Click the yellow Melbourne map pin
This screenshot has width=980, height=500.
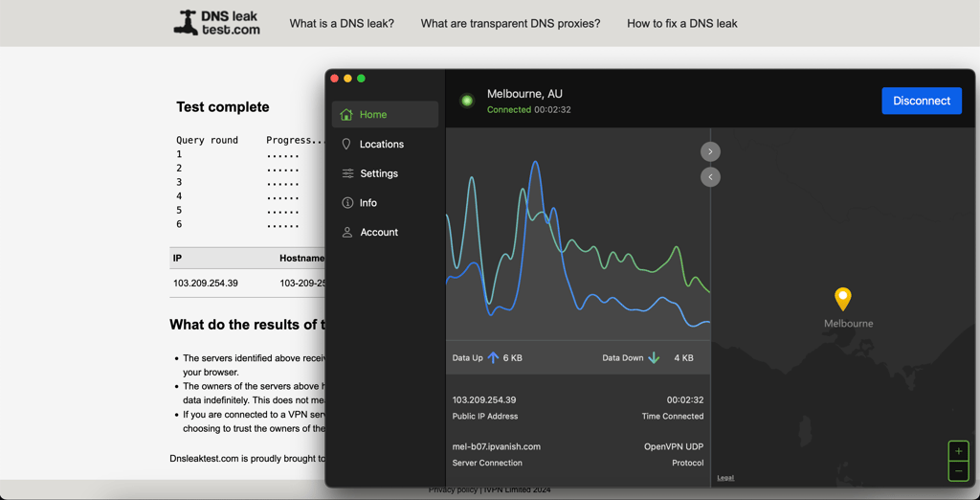pos(843,299)
